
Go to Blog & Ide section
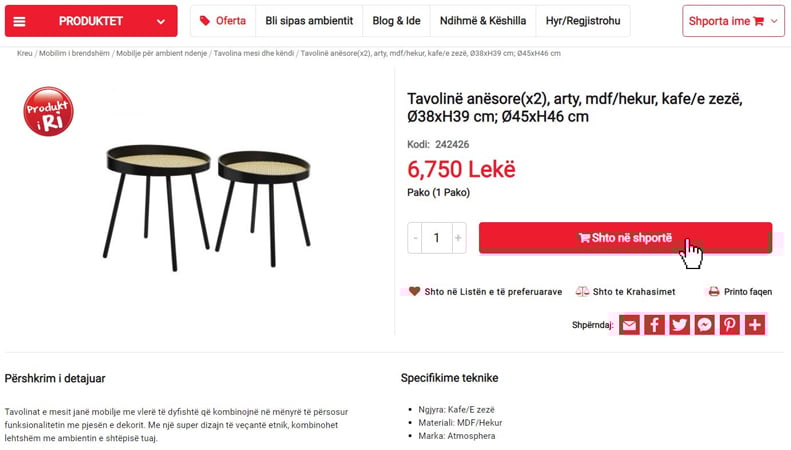pos(396,21)
